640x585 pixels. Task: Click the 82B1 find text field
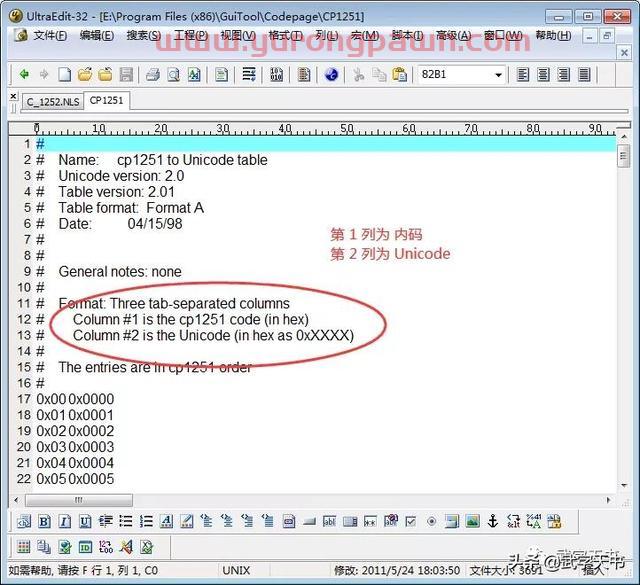pyautogui.click(x=453, y=75)
